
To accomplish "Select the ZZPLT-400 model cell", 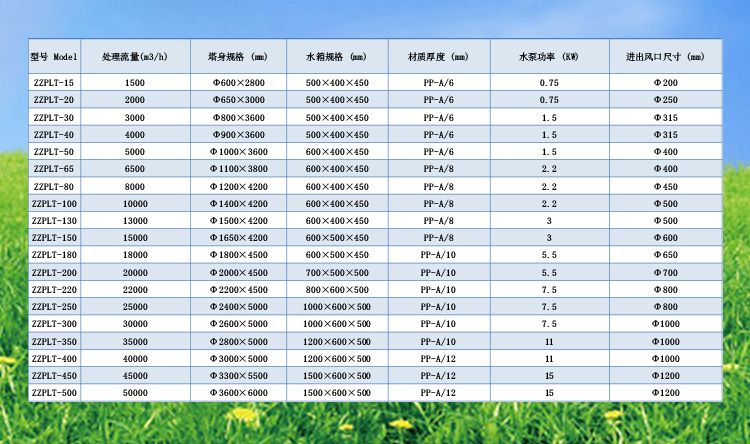I will click(x=54, y=358).
